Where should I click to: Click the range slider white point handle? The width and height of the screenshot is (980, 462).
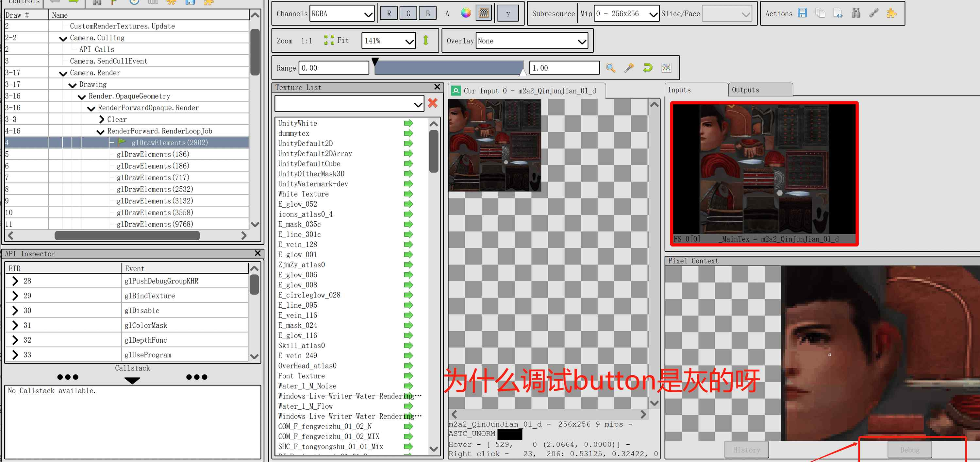point(523,72)
